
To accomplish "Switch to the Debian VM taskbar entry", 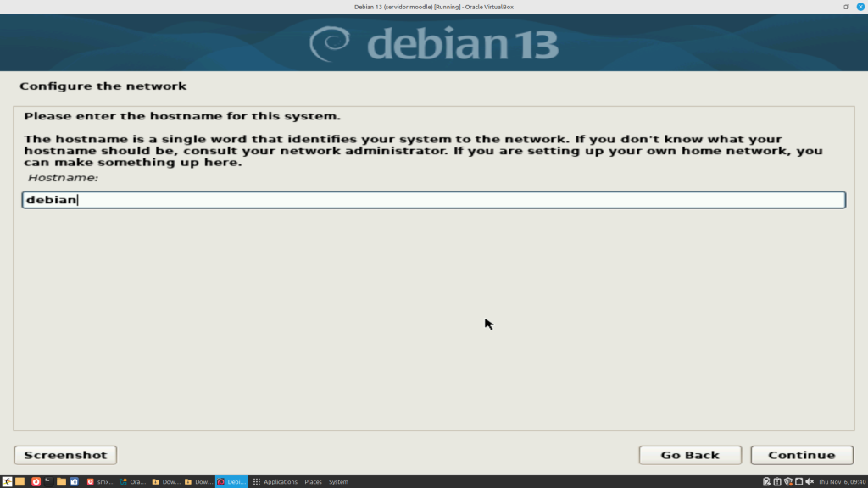I will (231, 481).
